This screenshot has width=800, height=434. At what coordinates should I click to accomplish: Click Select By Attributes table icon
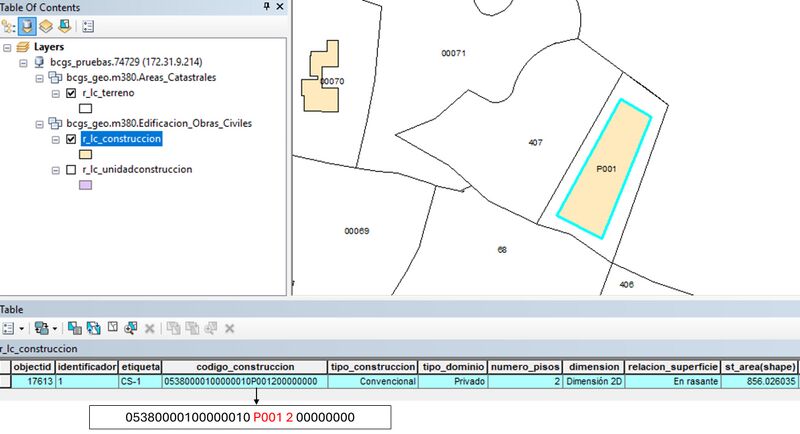click(76, 328)
